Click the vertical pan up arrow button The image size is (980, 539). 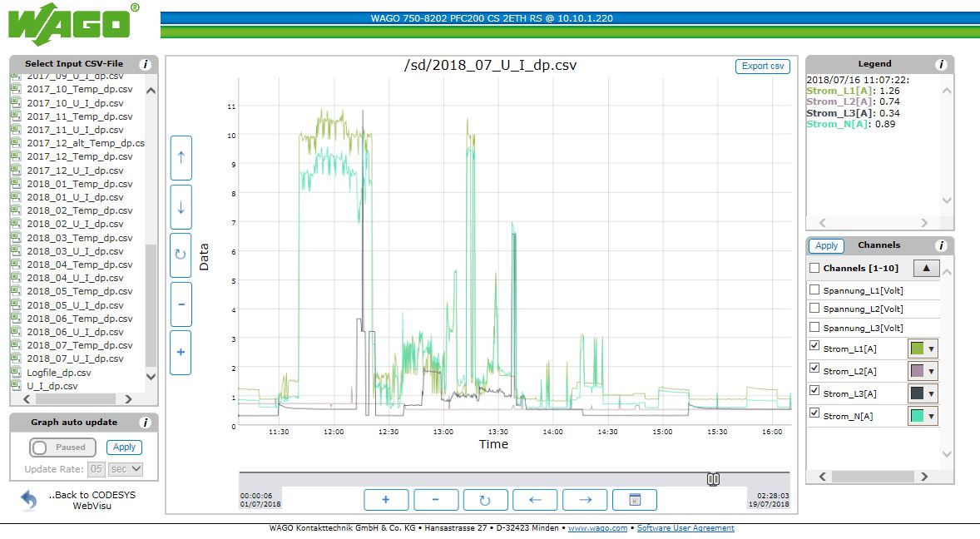pyautogui.click(x=181, y=158)
